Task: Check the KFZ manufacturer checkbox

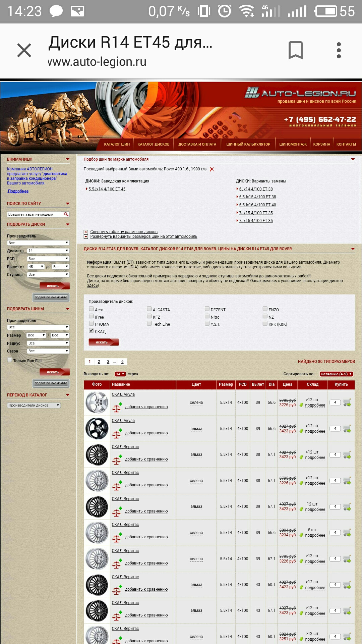Action: click(149, 316)
